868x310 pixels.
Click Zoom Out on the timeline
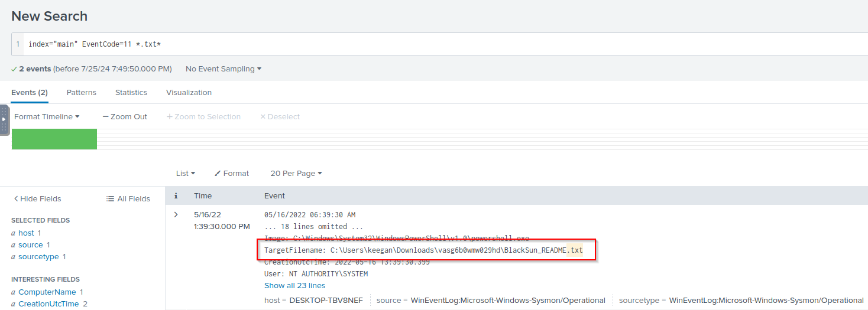click(x=125, y=117)
